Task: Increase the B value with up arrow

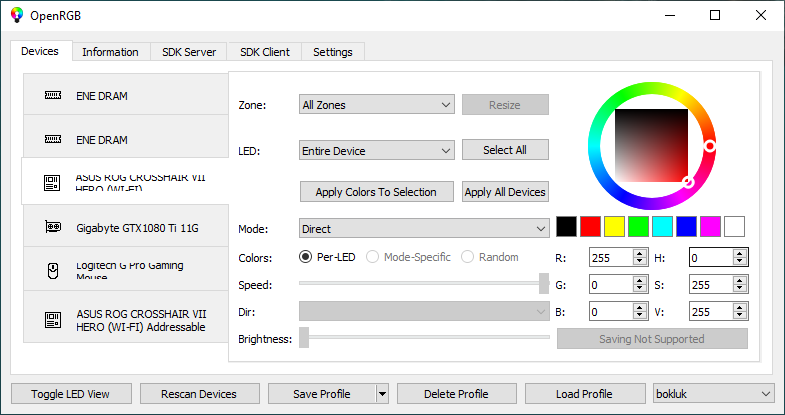Action: click(640, 307)
